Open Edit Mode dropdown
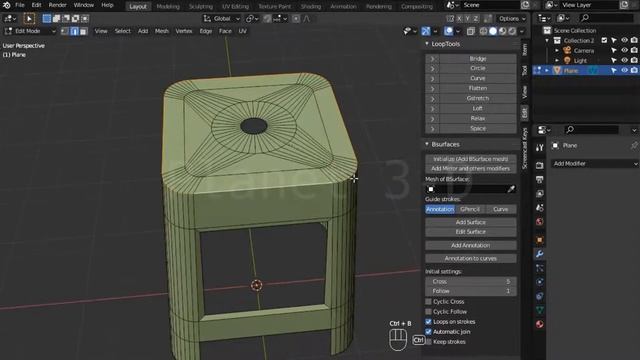The height and width of the screenshot is (360, 640). coord(30,31)
